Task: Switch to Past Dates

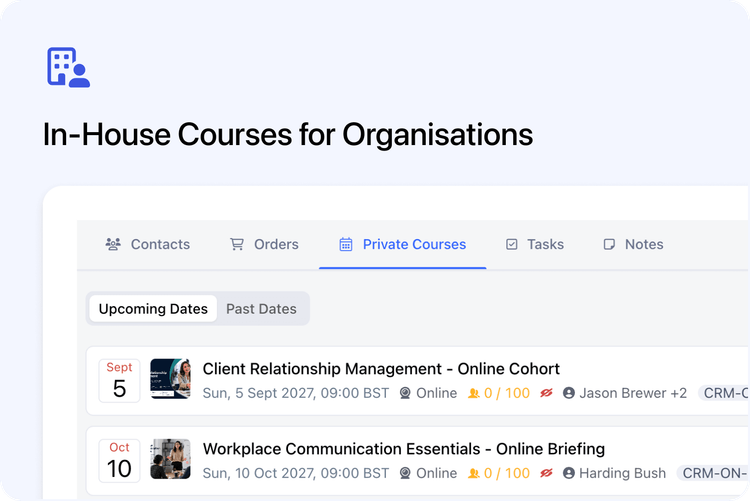Action: pos(261,309)
